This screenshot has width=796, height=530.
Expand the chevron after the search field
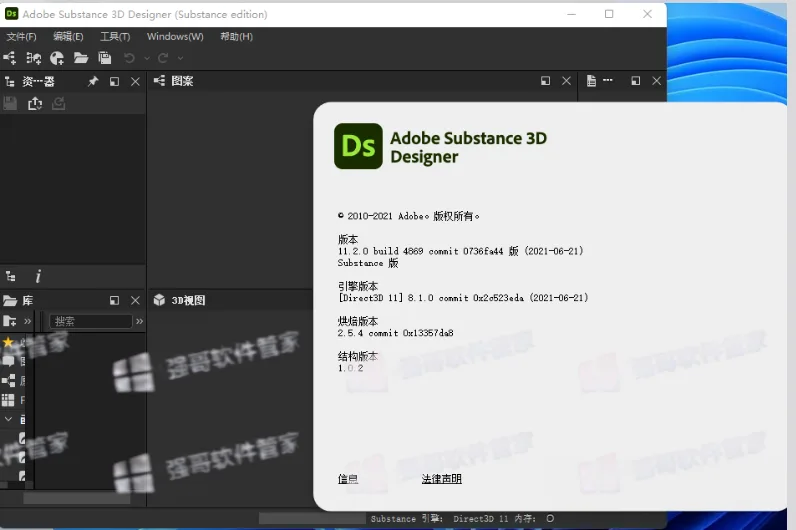(x=139, y=321)
